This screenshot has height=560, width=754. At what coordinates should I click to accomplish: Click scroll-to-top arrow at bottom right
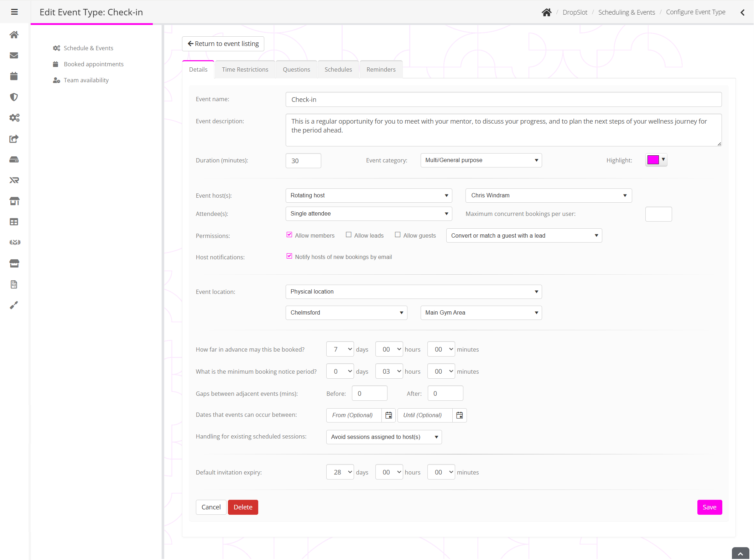740,554
